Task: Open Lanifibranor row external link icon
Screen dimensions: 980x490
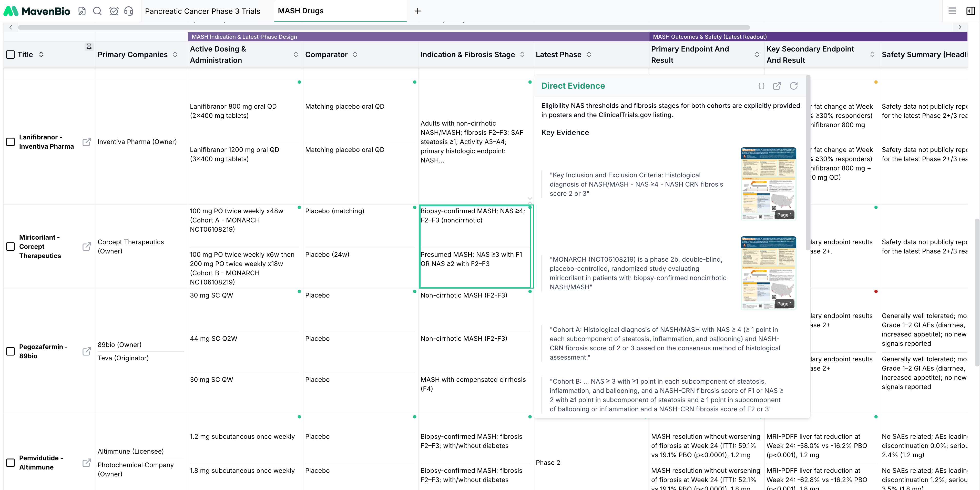Action: tap(87, 142)
